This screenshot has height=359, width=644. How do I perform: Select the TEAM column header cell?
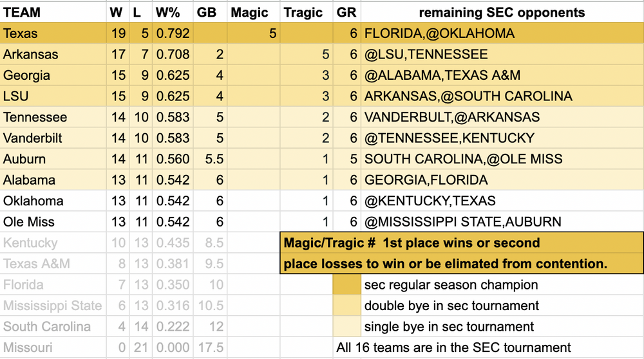tap(53, 12)
